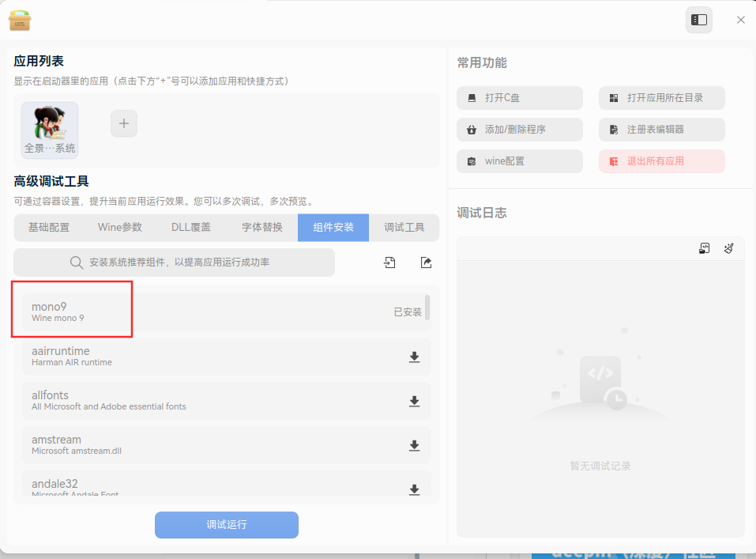Download the amstream component
This screenshot has width=756, height=559.
[x=414, y=446]
